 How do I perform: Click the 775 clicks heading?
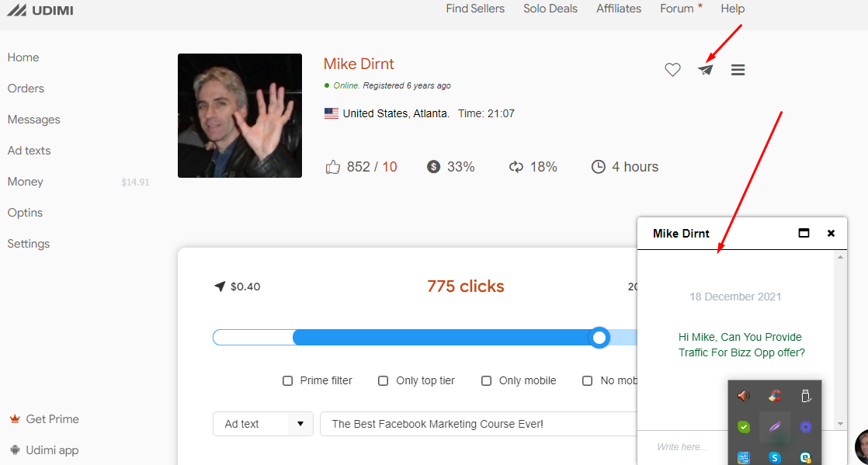[466, 286]
